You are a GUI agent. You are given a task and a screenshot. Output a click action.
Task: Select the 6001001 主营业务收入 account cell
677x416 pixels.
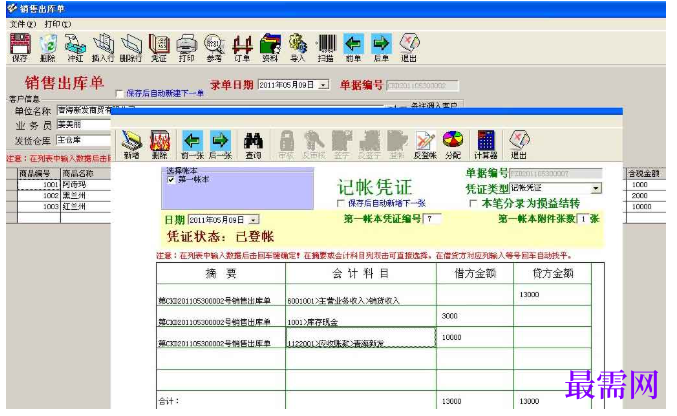361,295
